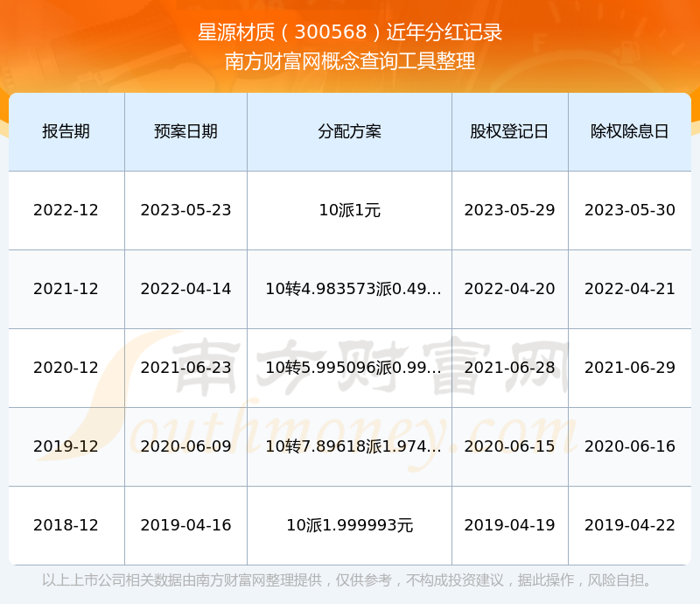
Task: Select the 除权除息日 column header
Action: [x=629, y=131]
